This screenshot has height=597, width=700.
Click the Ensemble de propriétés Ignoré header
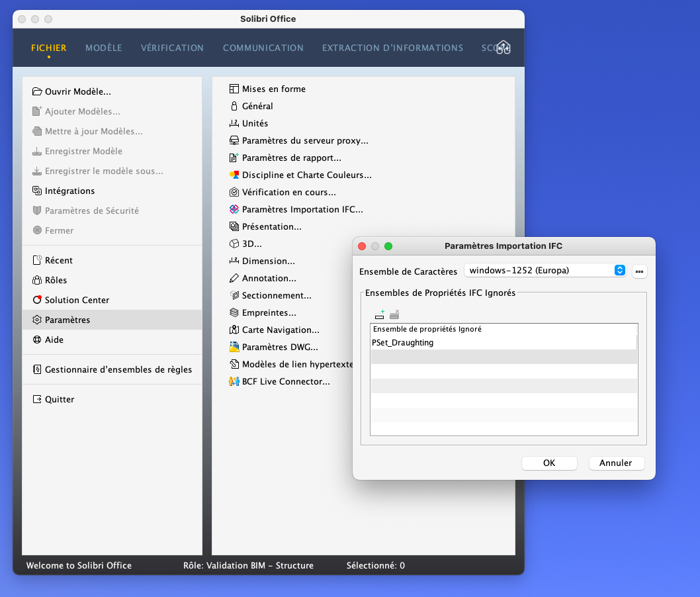[503, 329]
